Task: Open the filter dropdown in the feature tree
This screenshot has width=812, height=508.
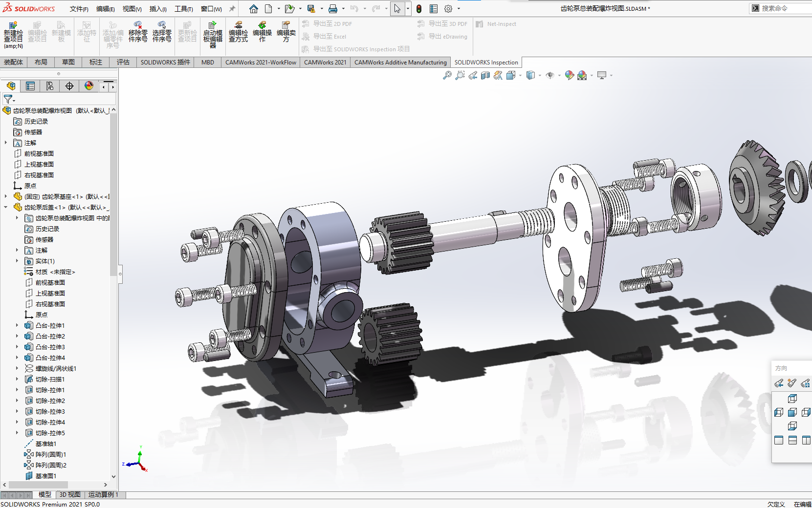Action: click(13, 99)
